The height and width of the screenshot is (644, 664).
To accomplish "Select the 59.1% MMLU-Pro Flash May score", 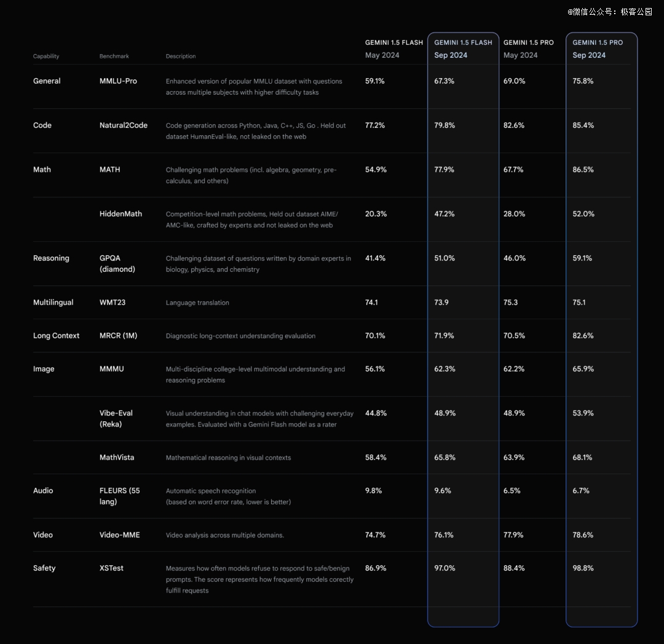I will click(375, 81).
